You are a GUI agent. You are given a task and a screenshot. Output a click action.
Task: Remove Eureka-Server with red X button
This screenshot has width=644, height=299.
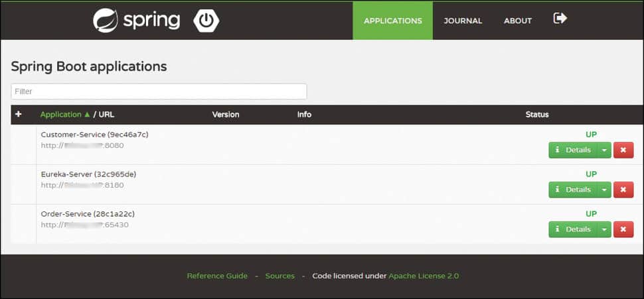coord(623,190)
